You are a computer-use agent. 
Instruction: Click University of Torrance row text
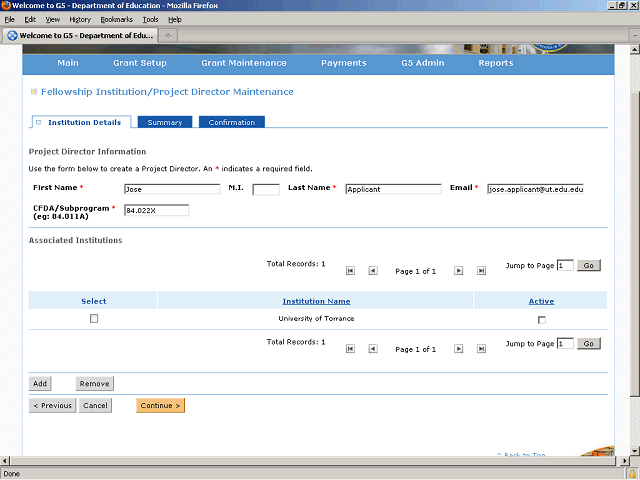coord(316,318)
